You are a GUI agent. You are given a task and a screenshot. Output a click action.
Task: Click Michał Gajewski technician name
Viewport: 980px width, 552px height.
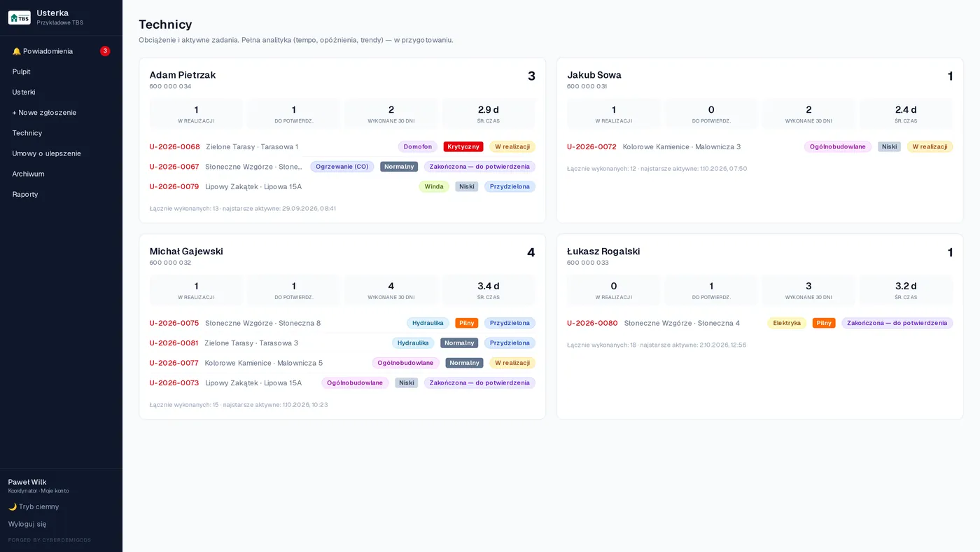pyautogui.click(x=186, y=251)
